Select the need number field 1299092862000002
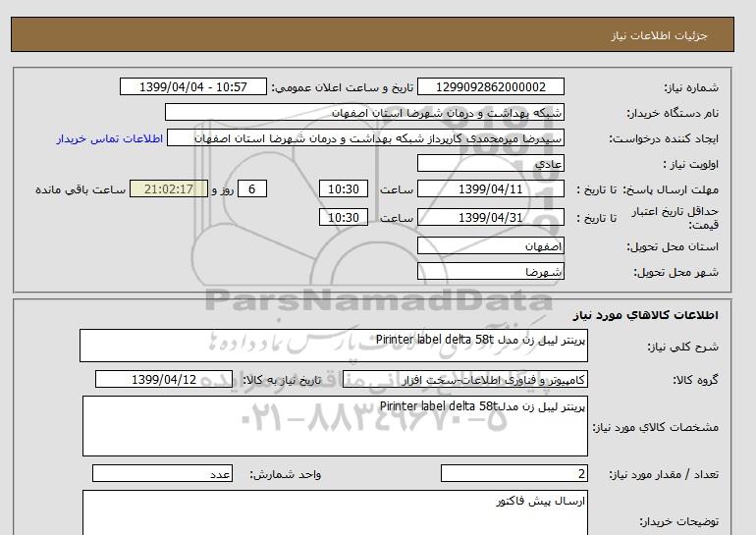756x535 pixels. tap(490, 86)
